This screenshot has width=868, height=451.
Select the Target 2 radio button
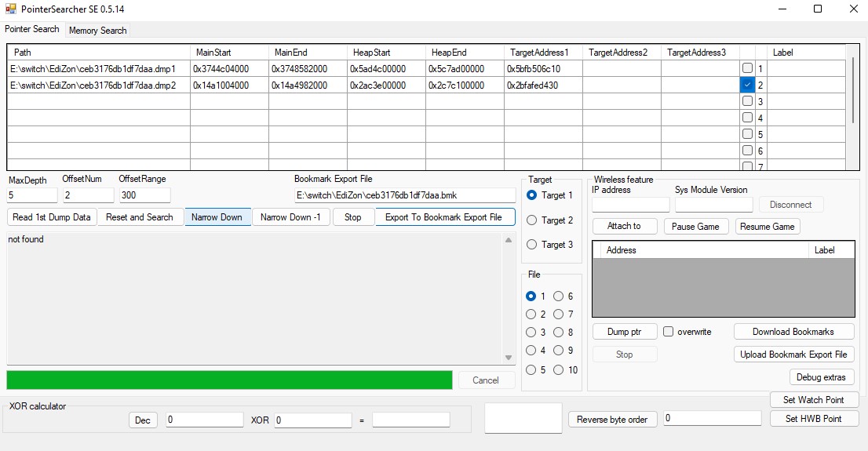(x=531, y=220)
